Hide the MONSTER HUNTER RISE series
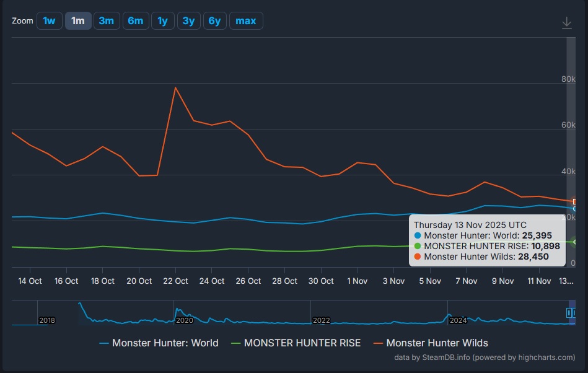Image resolution: width=588 pixels, height=373 pixels. tap(296, 343)
